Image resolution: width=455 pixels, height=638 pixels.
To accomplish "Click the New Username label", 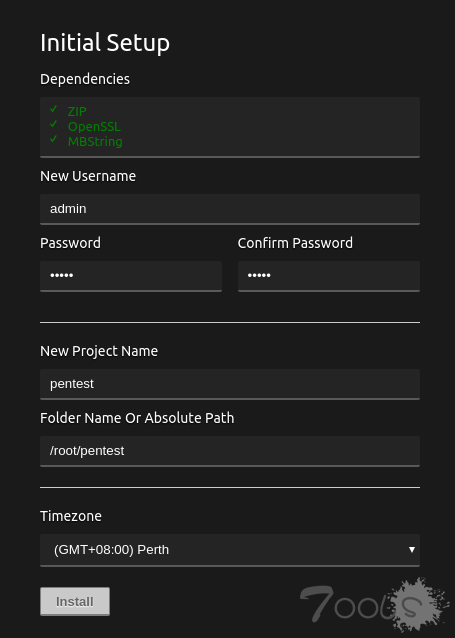I will (x=88, y=176).
